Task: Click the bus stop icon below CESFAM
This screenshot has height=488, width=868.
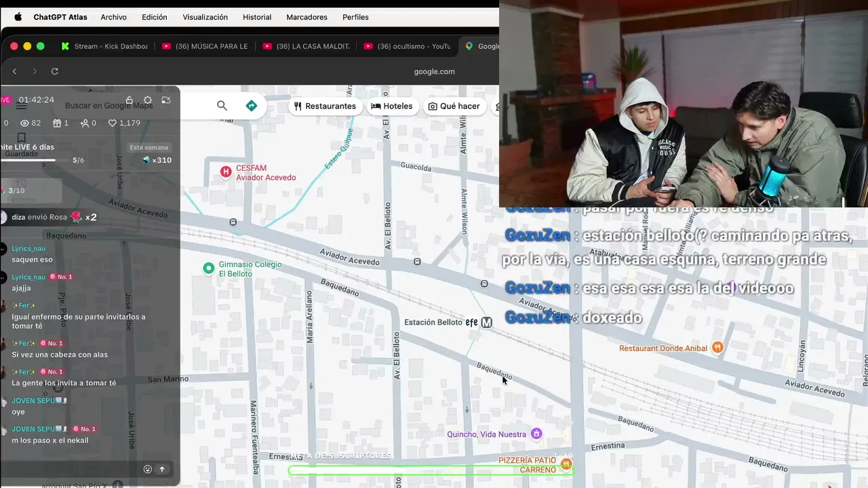Action: coord(233,222)
